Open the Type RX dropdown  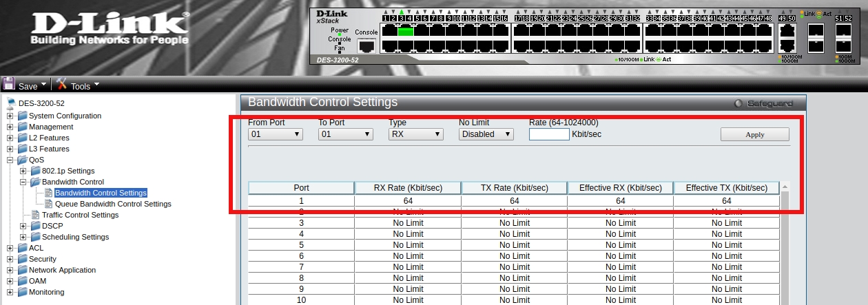[415, 134]
